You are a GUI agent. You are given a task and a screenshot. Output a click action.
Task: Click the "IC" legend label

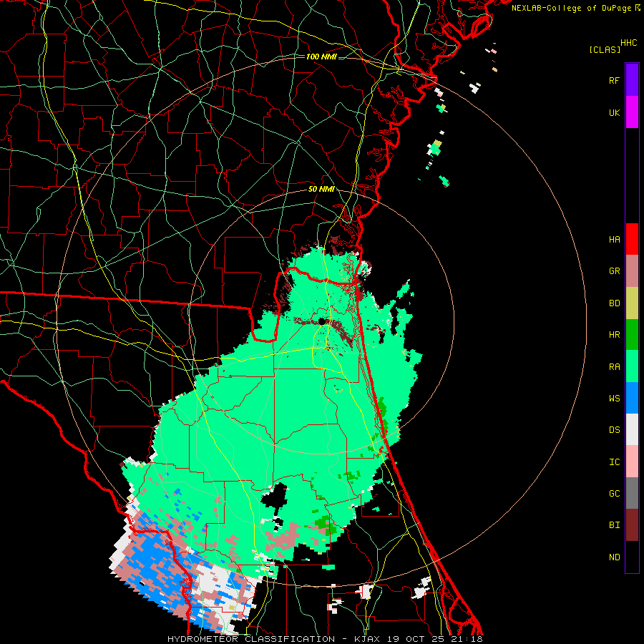point(614,462)
